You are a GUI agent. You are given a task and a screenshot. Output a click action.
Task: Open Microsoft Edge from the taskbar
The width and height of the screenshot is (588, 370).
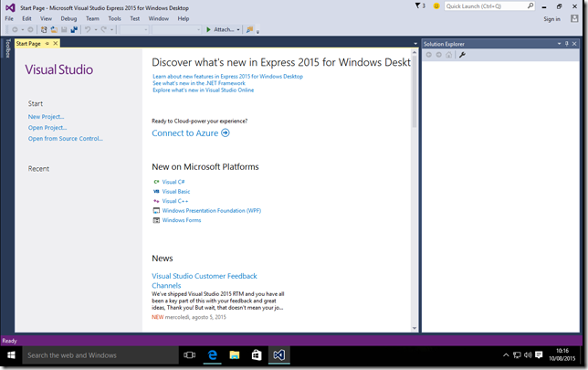coord(212,354)
